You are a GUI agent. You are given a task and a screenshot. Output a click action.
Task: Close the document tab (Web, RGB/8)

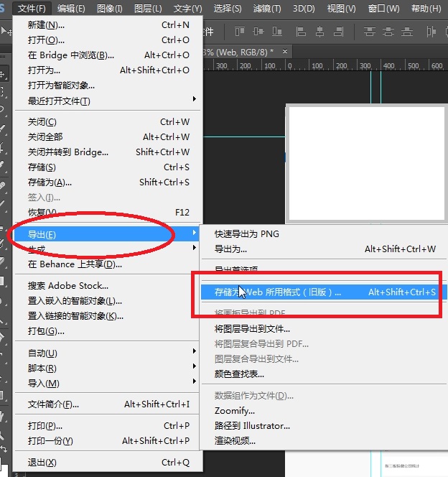[285, 52]
